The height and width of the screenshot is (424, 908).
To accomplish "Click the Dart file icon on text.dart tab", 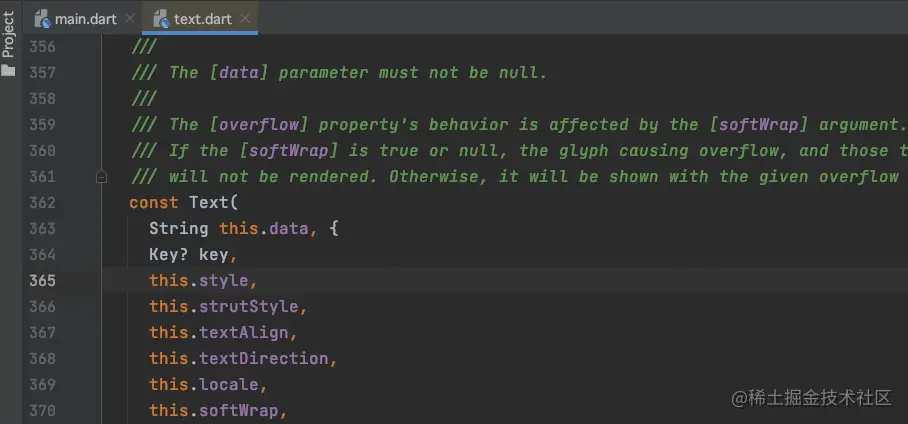I will click(158, 18).
